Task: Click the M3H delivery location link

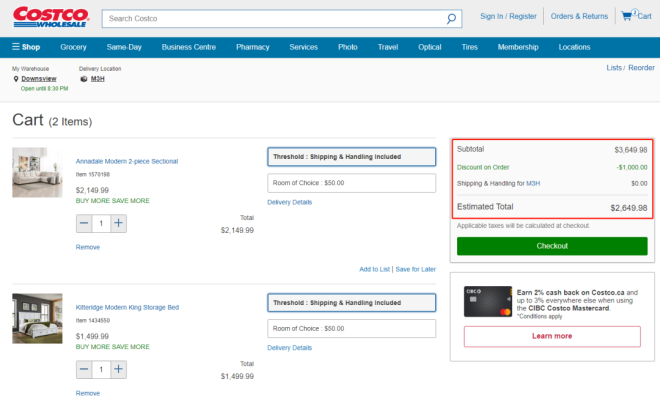Action: coord(98,79)
